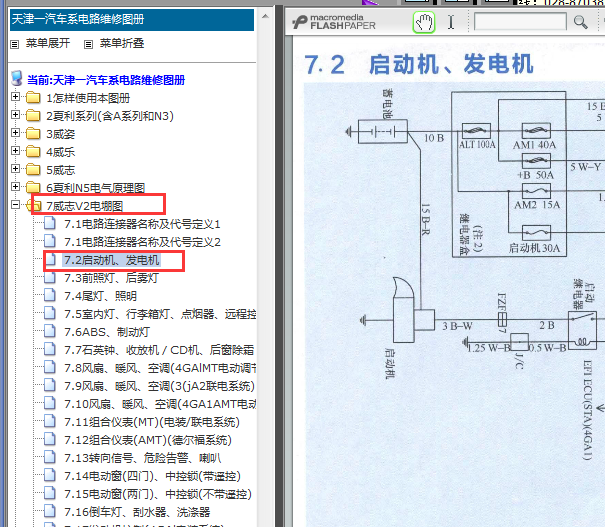Click the page icon for 7.14电动窗(四门)
The height and width of the screenshot is (527, 605).
pos(50,475)
